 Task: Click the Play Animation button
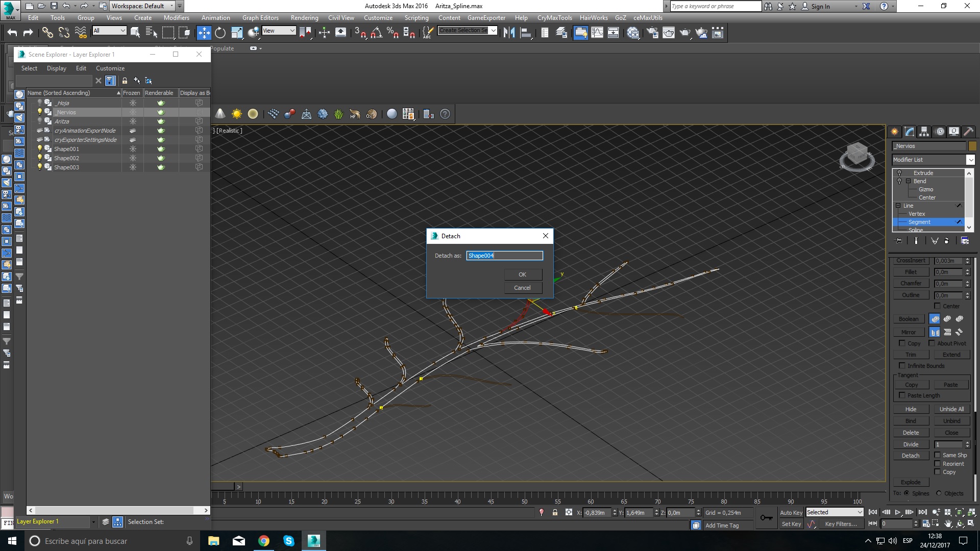point(897,512)
